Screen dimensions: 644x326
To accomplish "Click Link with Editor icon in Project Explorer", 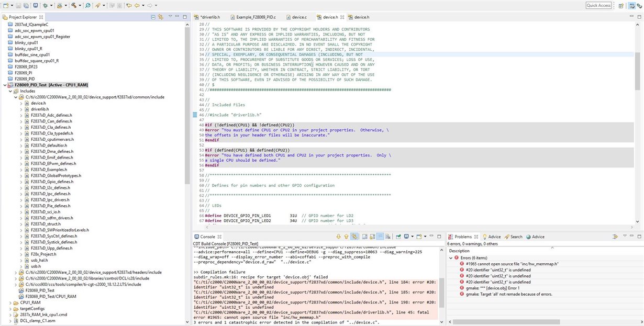I will tap(161, 17).
